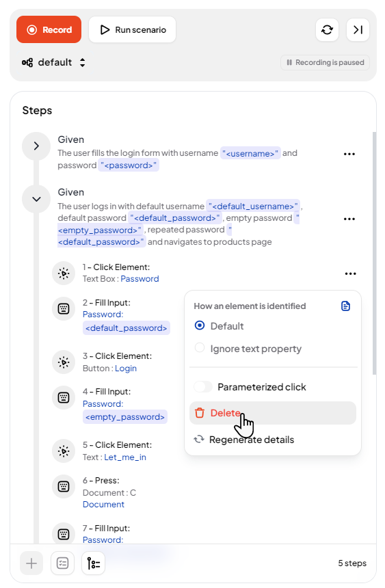Expand the first Given step chevron

[36, 146]
